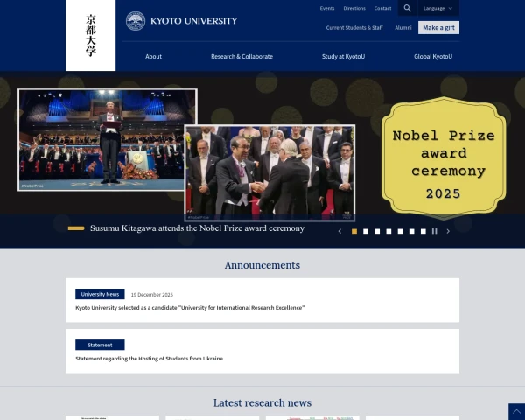Click the University News tag
The image size is (525, 420).
point(100,294)
